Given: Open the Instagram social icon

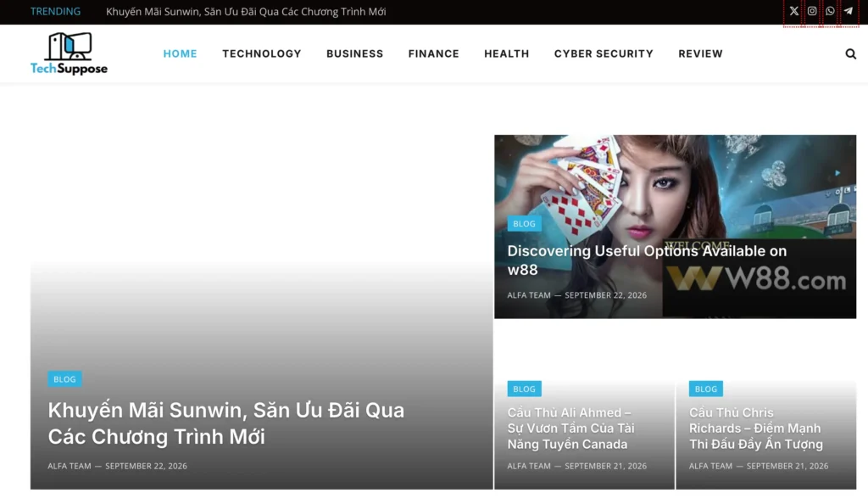Looking at the screenshot, I should click(x=812, y=11).
